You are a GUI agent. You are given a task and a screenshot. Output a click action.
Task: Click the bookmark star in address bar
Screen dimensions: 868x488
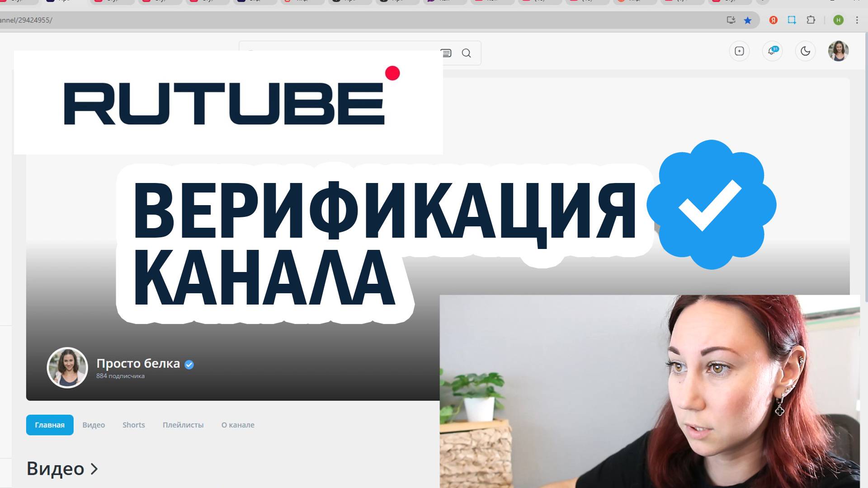(x=748, y=20)
